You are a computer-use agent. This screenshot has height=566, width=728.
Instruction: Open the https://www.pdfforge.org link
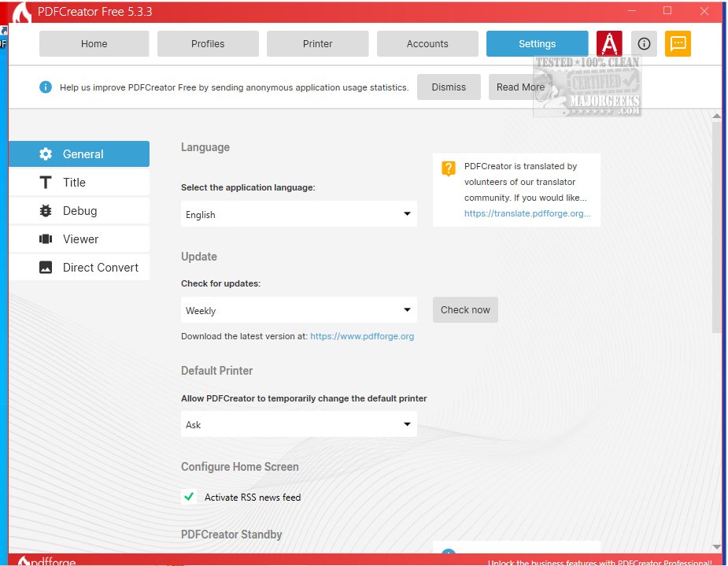click(362, 336)
